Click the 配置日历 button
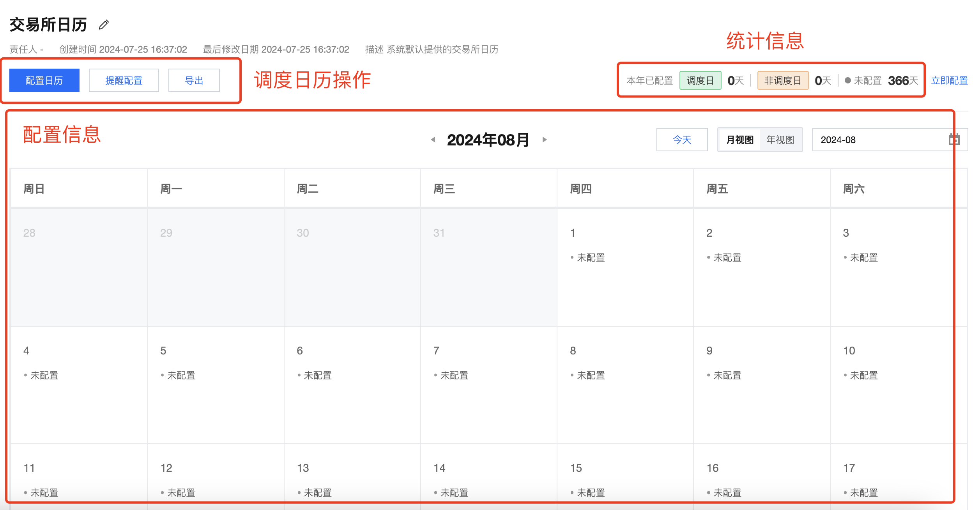This screenshot has width=980, height=510. (44, 81)
